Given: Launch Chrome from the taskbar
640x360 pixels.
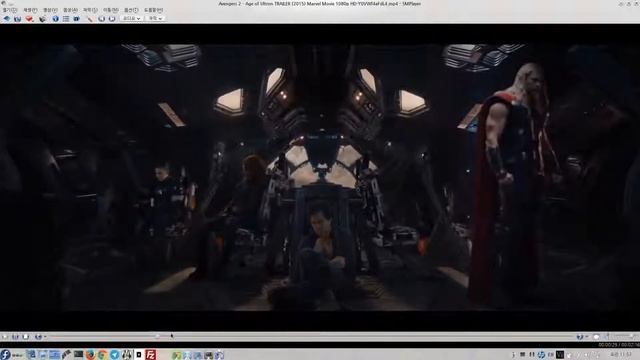Looking at the screenshot, I should point(102,354).
